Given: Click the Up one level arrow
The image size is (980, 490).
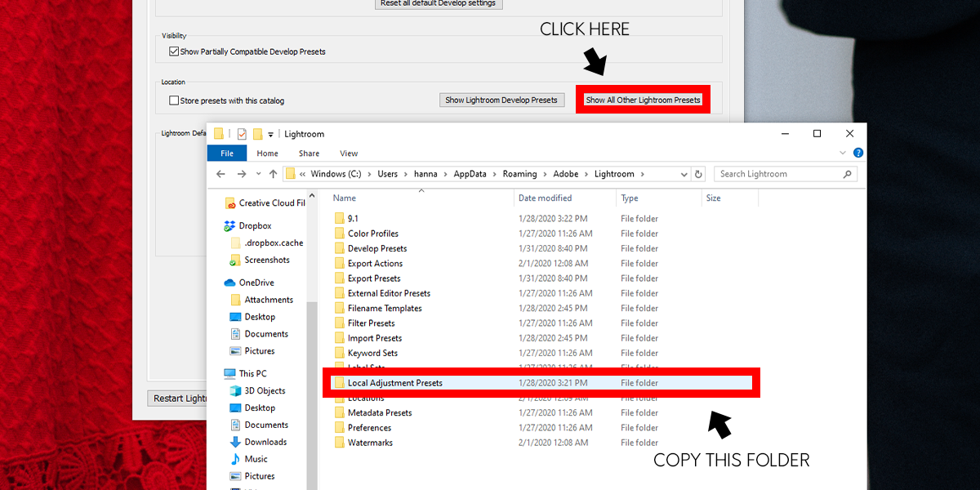Looking at the screenshot, I should [273, 174].
